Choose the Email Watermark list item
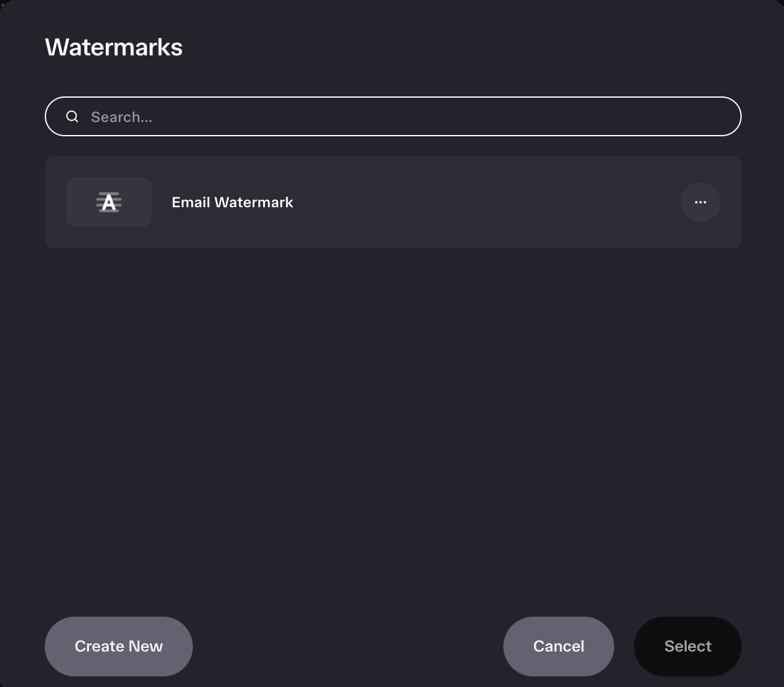 (393, 202)
